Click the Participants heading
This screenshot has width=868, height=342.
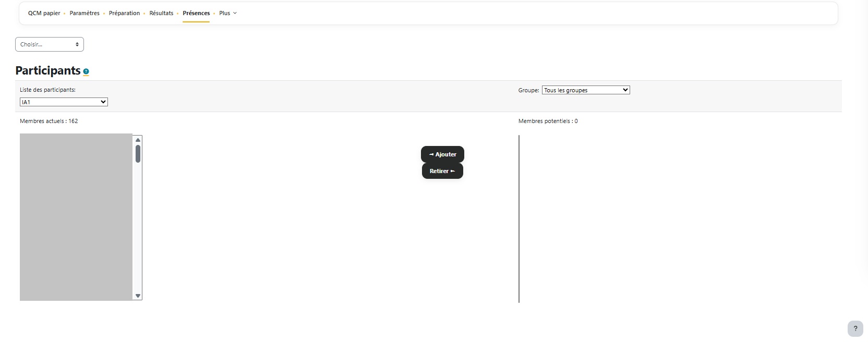[x=48, y=70]
